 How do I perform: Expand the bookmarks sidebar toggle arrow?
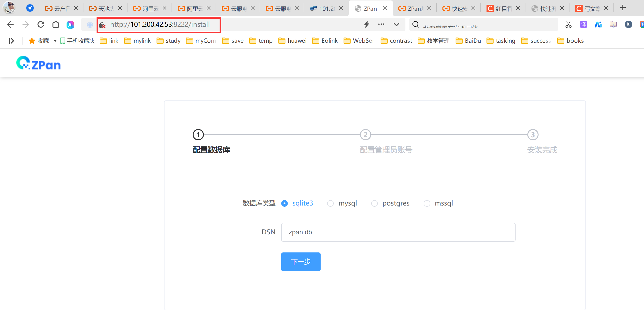[11, 41]
